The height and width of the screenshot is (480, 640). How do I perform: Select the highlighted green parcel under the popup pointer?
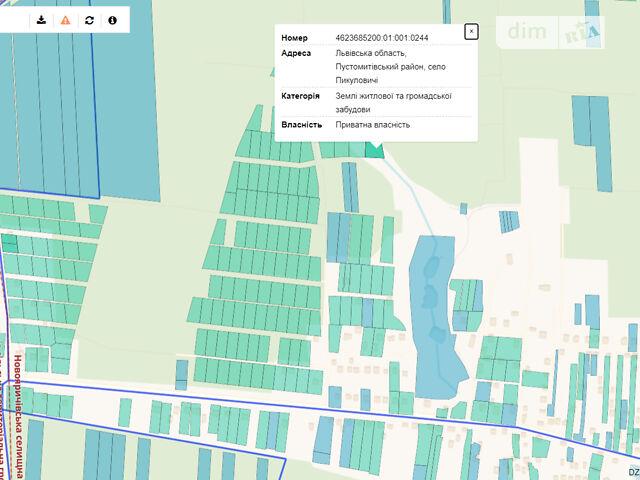pos(374,150)
